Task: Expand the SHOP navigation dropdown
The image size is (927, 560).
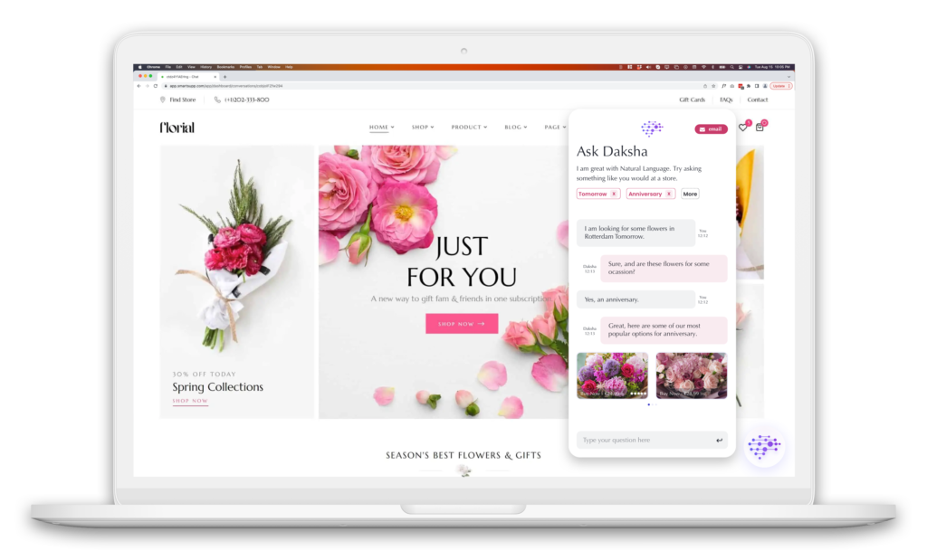Action: 423,128
